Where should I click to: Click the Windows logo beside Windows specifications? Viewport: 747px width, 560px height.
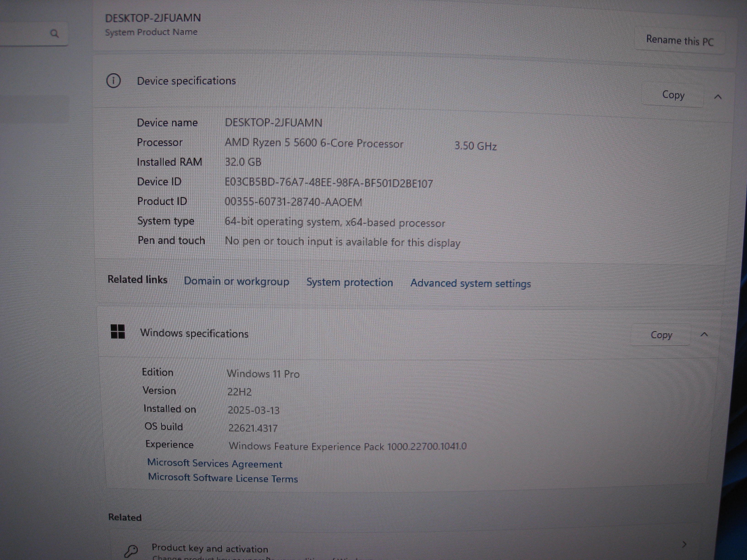[118, 331]
